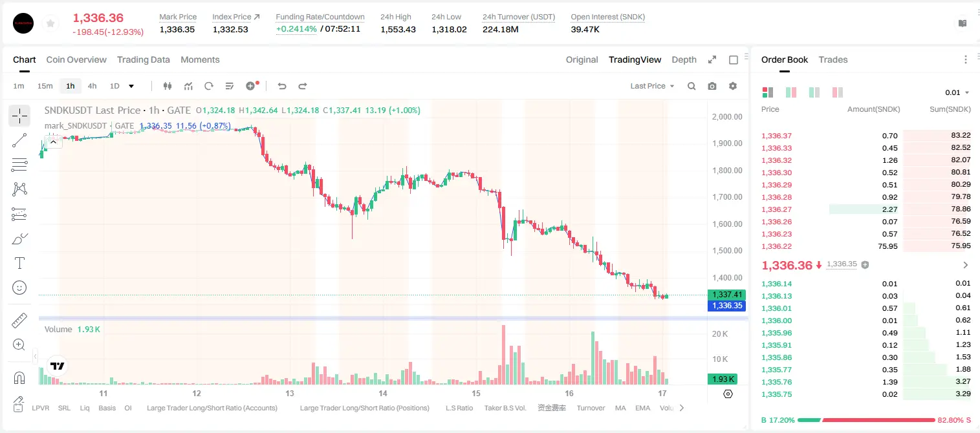Show only sell orders in order book
980x433 pixels.
(837, 92)
